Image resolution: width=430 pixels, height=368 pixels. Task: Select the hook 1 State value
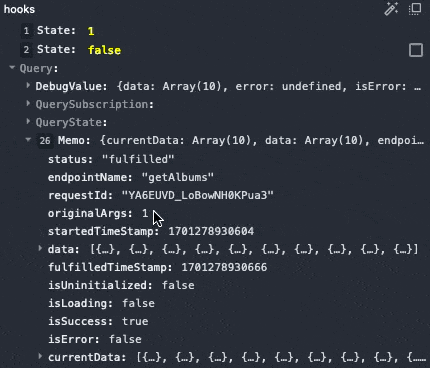(91, 31)
